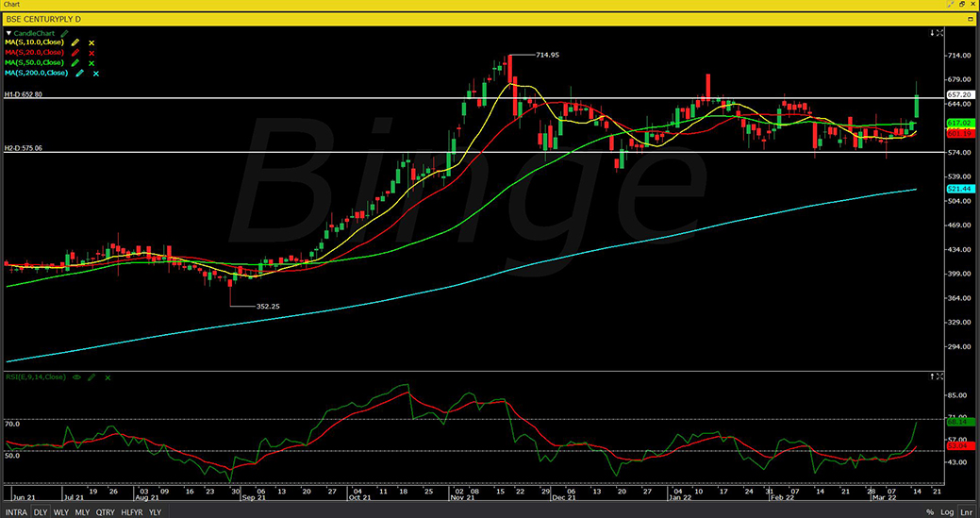Remove the cyan MA(S,200.0,Close) indicator
Screen dimensions: 980x518
click(95, 74)
